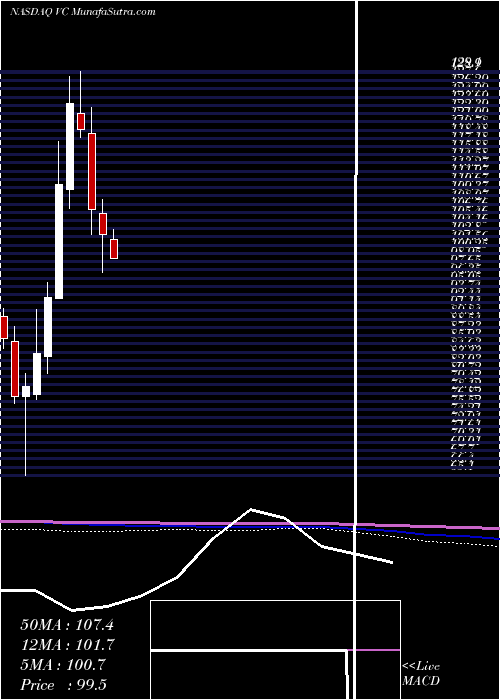Select the 12MA : 101.7 readout
500x700 pixels.
click(67, 645)
